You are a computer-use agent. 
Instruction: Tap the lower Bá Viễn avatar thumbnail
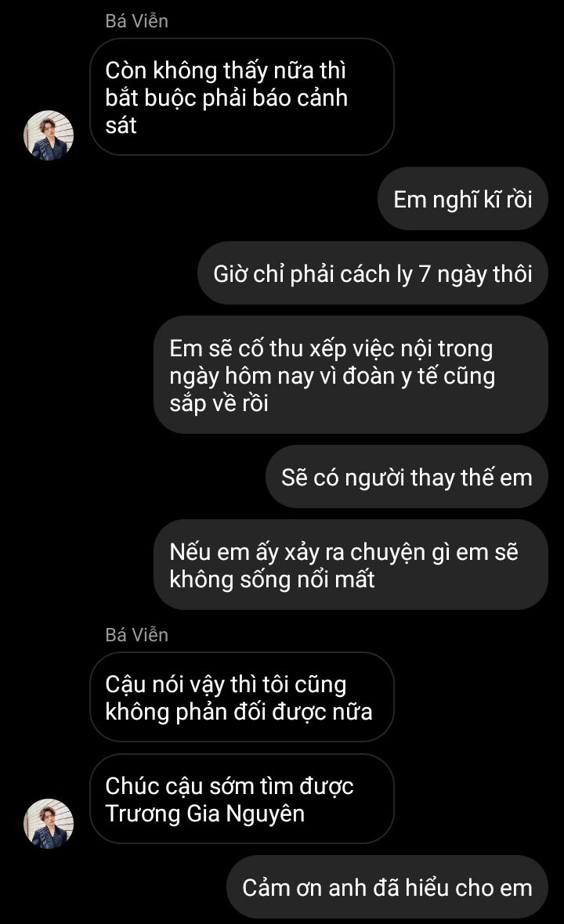coord(49,823)
